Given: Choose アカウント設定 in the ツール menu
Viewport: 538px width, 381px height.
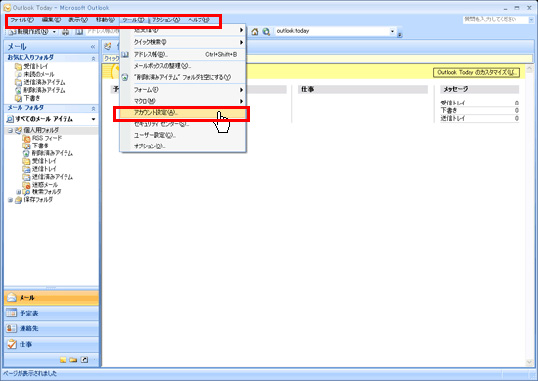Looking at the screenshot, I should [x=183, y=113].
